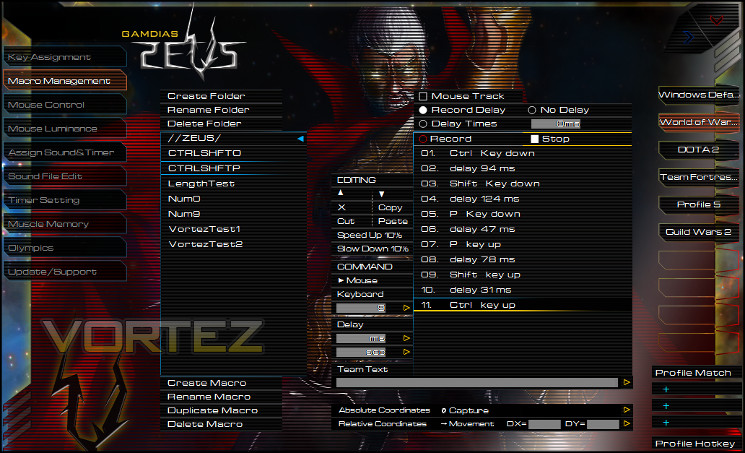Enable the Mouse Track checkbox
The width and height of the screenshot is (745, 453).
point(423,96)
